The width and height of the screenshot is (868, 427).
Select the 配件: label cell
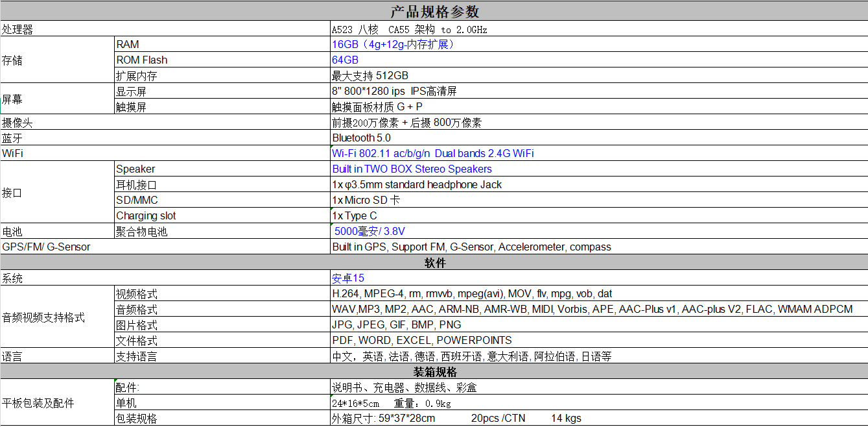point(222,387)
